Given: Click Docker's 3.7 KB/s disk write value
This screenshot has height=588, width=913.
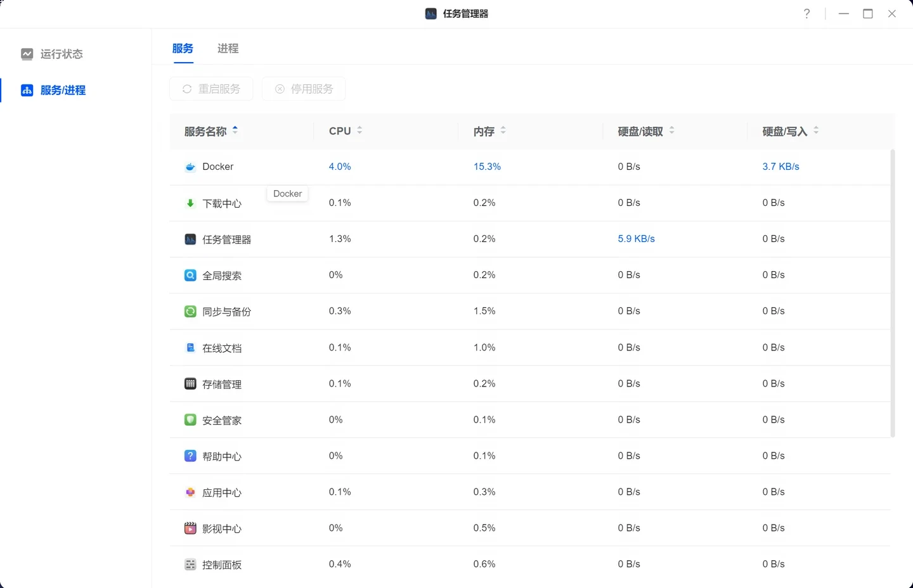Looking at the screenshot, I should click(780, 167).
